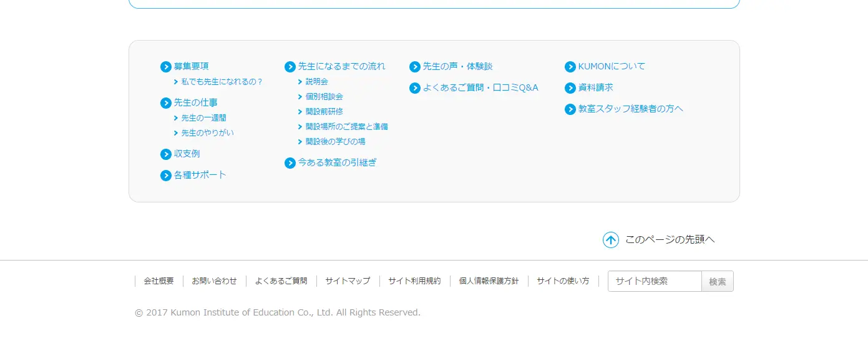Screen dimensions: 868x358
Task: Open 開設後の学びの場 sub-link
Action: (336, 142)
